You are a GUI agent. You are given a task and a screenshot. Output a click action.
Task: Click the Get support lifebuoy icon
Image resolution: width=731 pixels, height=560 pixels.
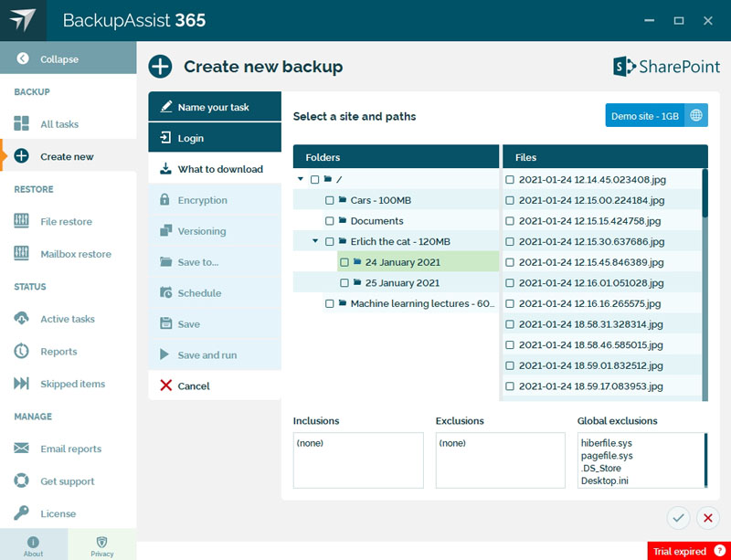pyautogui.click(x=21, y=481)
